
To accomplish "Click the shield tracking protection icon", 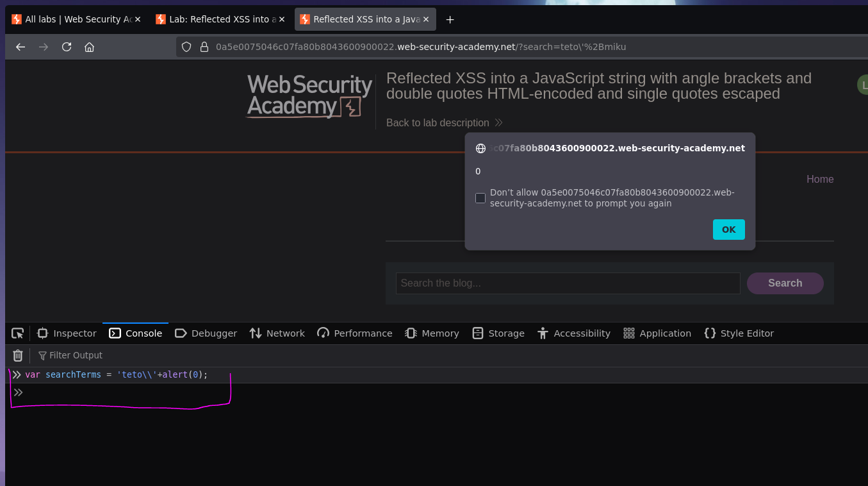I will 186,47.
